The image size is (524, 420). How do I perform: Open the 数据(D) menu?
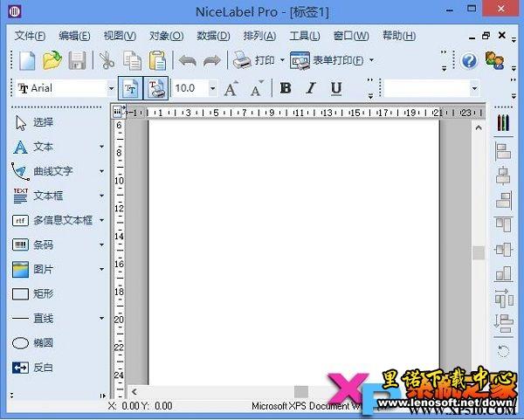tap(213, 36)
